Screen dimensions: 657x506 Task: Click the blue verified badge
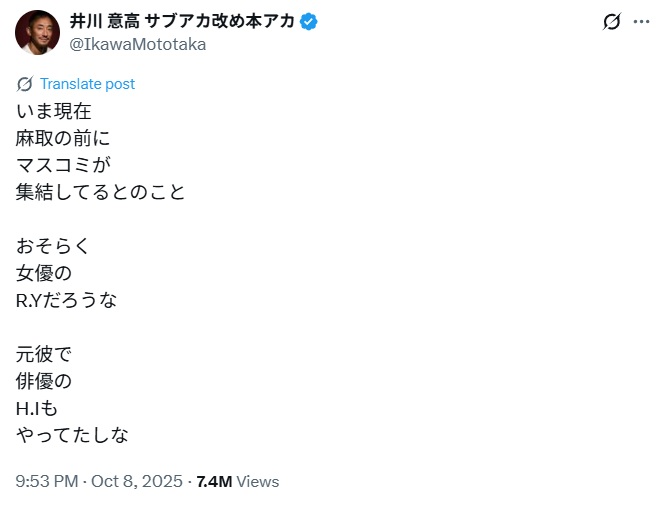[x=310, y=22]
